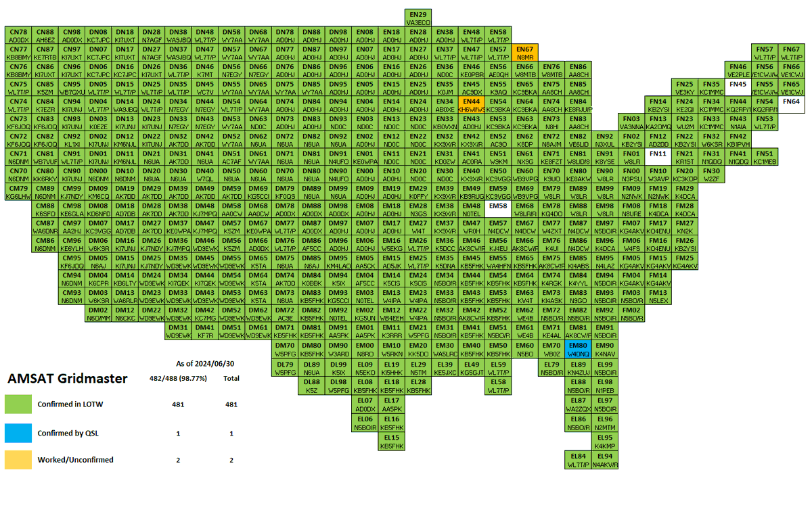Select the white EL58 grid cell
The width and height of the screenshot is (812, 514).
point(498,384)
